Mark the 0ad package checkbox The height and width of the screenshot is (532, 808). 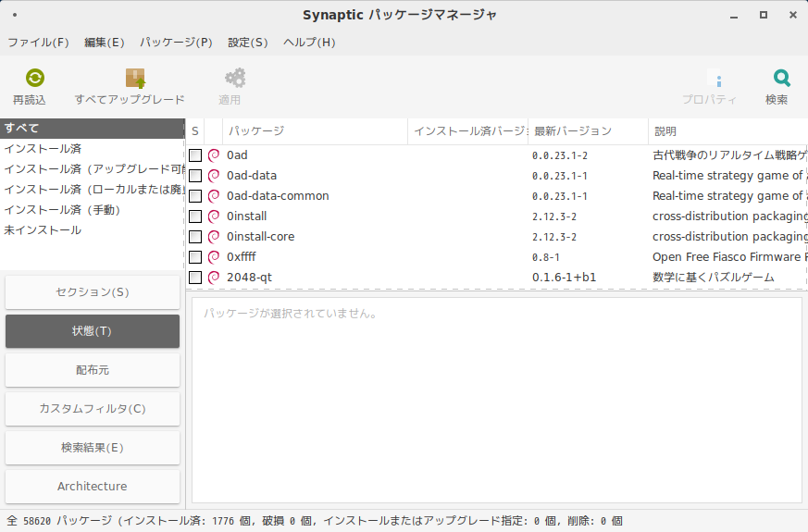tap(195, 155)
